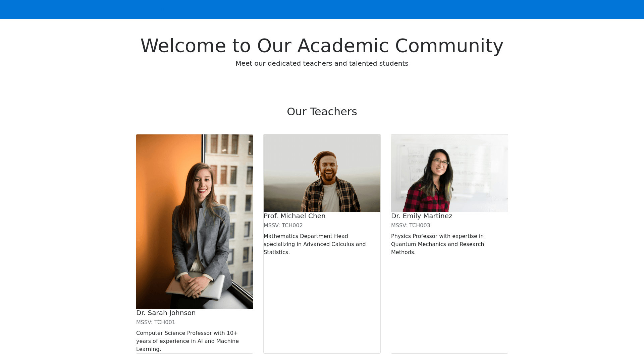Open the Prof. Michael Chen name heading

click(294, 216)
